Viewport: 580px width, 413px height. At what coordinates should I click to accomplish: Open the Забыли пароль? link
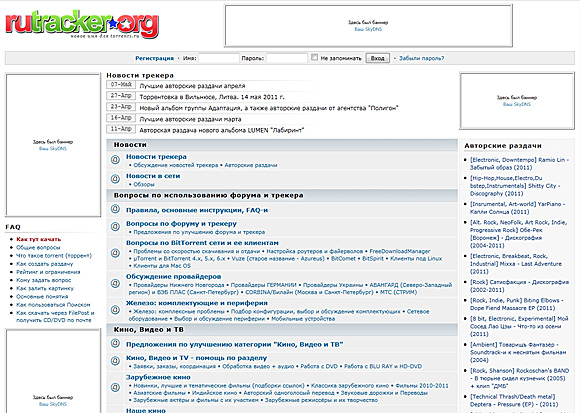[422, 58]
